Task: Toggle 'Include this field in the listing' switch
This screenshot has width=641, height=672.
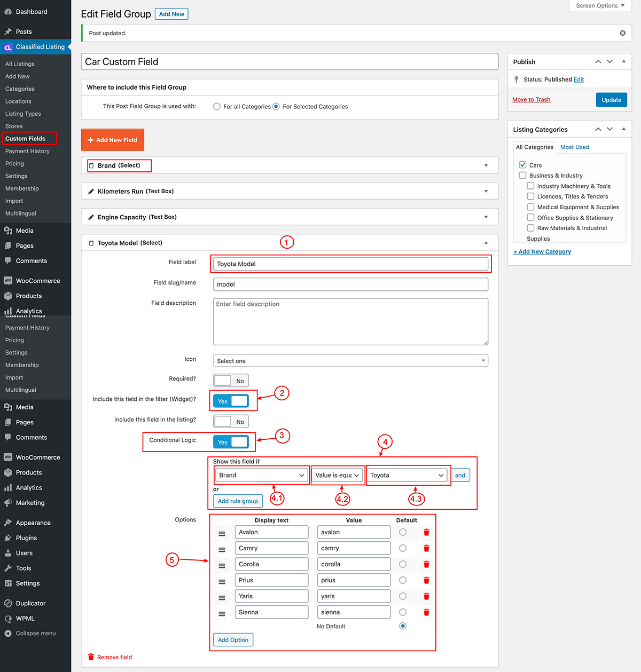Action: click(231, 422)
